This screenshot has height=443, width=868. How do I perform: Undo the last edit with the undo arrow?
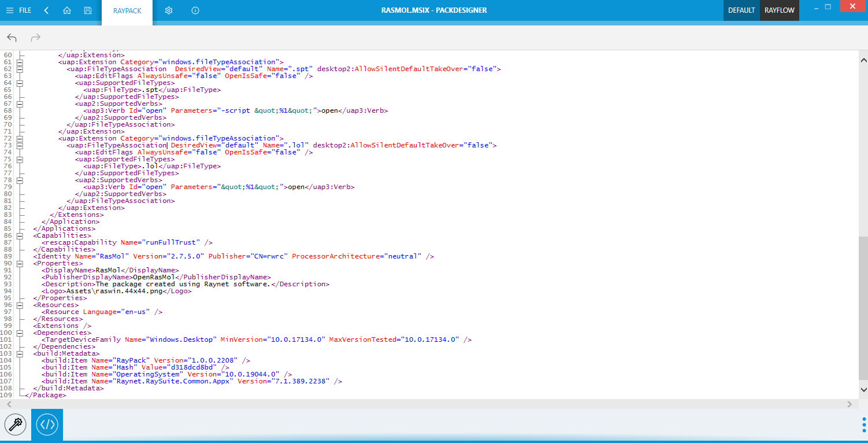12,37
